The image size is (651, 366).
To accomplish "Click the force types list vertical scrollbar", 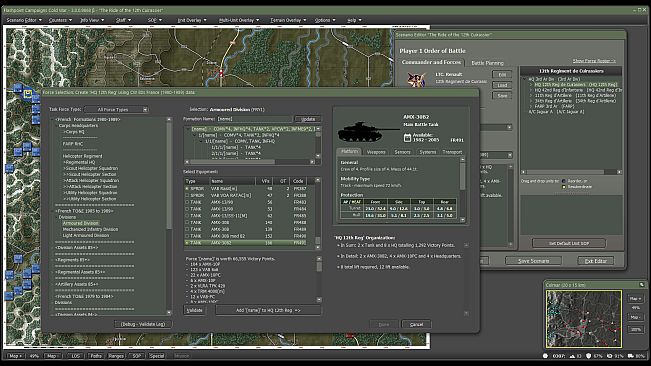I will point(169,216).
